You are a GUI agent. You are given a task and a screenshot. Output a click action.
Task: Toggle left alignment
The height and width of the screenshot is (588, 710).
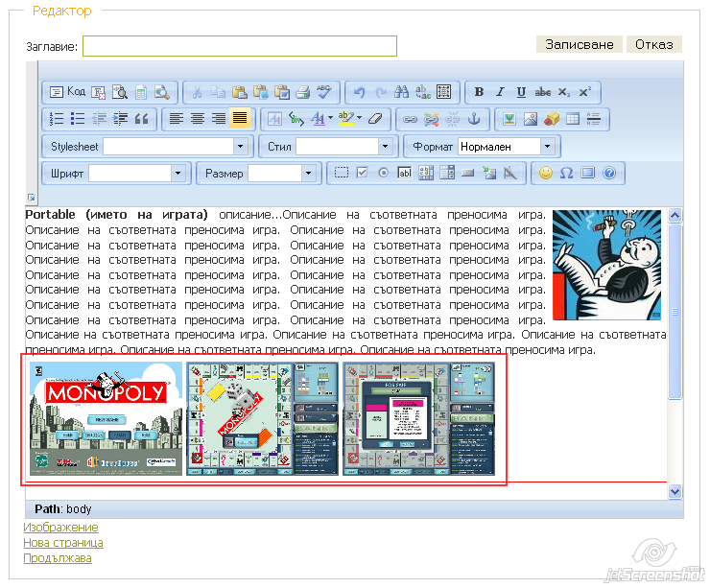click(x=177, y=119)
